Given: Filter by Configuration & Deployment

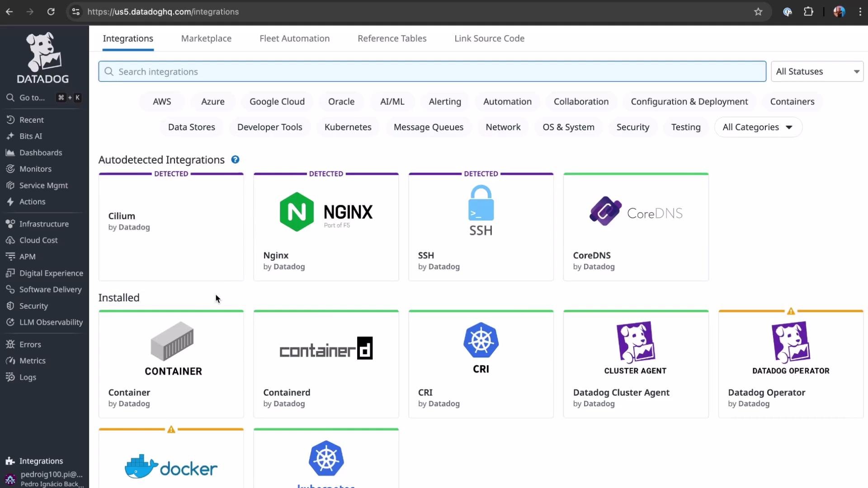Looking at the screenshot, I should tap(689, 102).
